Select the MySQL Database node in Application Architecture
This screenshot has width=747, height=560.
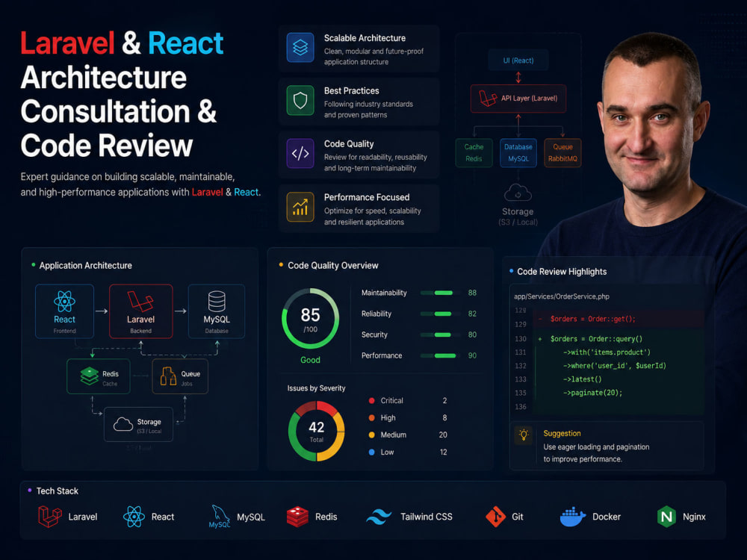pyautogui.click(x=217, y=311)
